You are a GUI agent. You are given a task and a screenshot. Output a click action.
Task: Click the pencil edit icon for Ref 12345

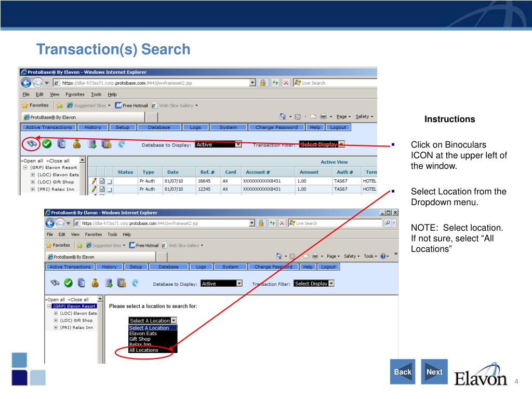tap(94, 189)
